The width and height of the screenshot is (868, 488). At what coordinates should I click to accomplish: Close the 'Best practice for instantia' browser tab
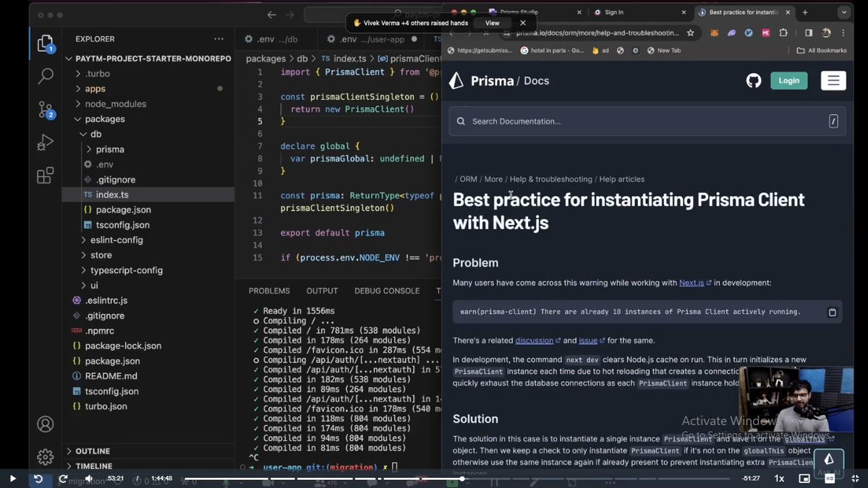789,12
